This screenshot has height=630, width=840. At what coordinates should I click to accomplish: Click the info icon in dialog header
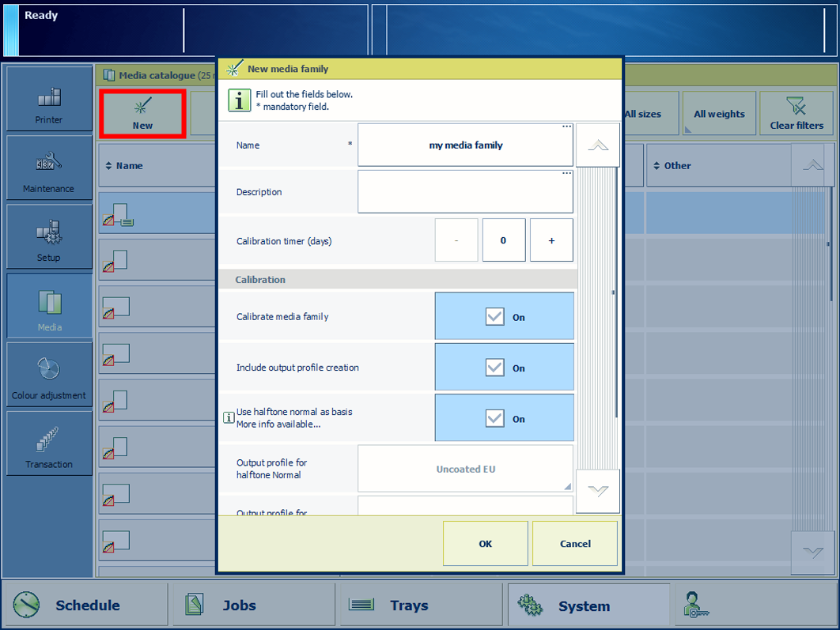coord(239,100)
